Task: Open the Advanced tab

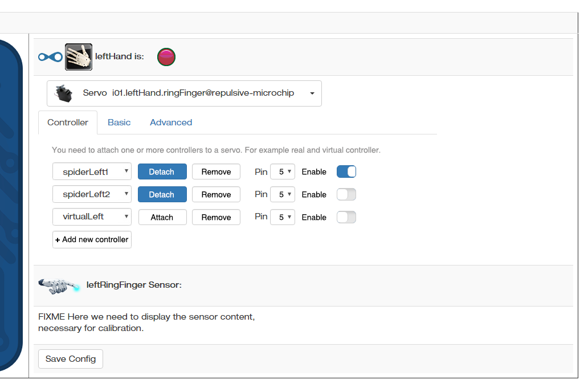Action: [x=171, y=122]
